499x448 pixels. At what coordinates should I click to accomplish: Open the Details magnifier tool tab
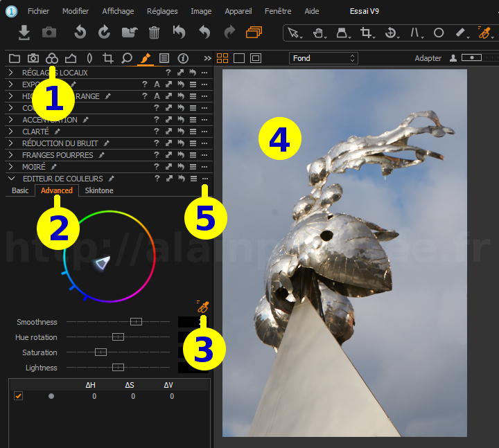click(x=127, y=58)
